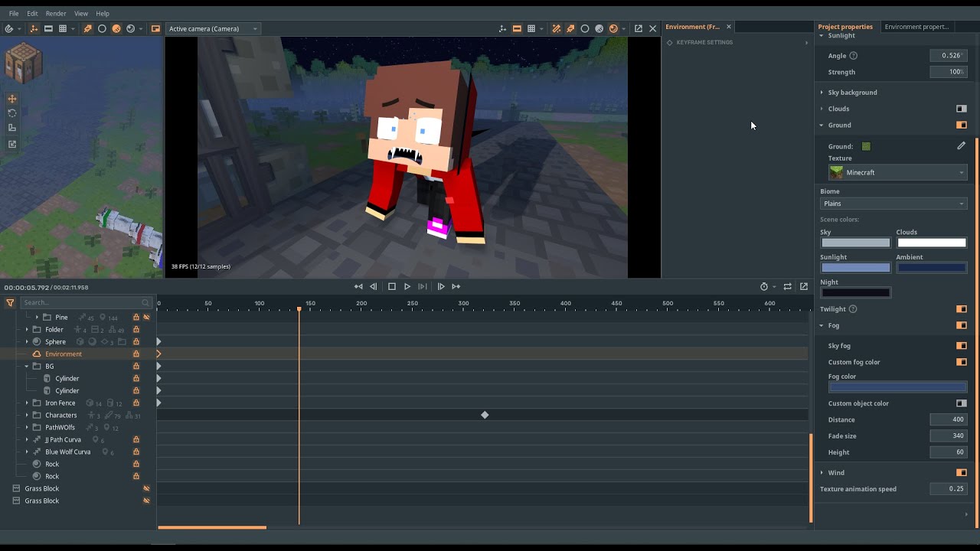Click the Fog color swatch
The height and width of the screenshot is (551, 980).
point(897,387)
